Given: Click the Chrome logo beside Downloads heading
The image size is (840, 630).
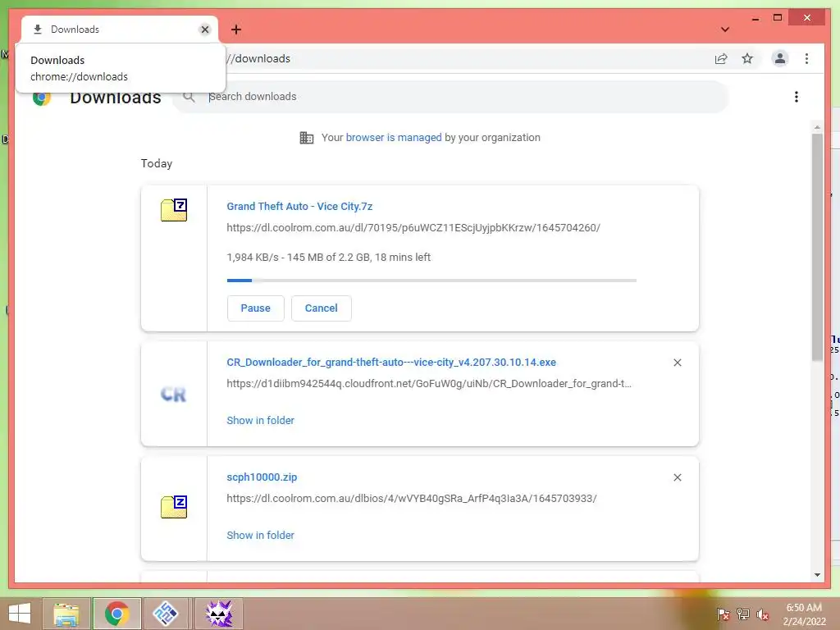Looking at the screenshot, I should coord(42,98).
